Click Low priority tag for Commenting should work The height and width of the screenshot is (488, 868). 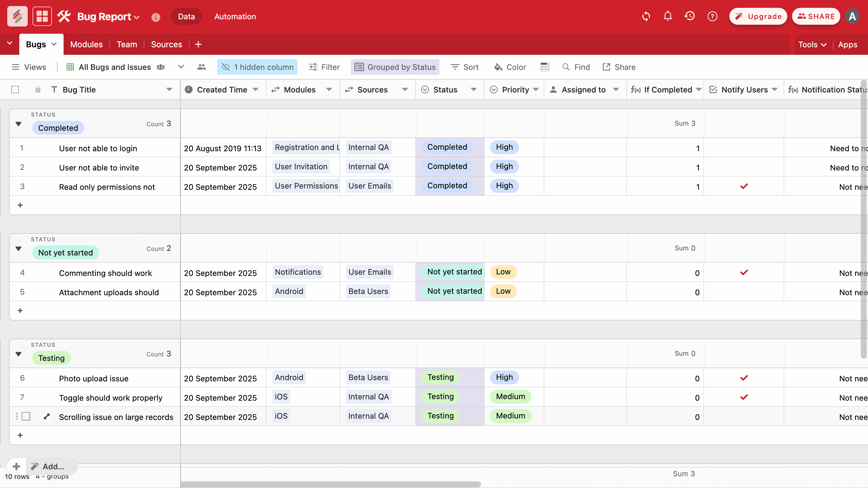503,272
